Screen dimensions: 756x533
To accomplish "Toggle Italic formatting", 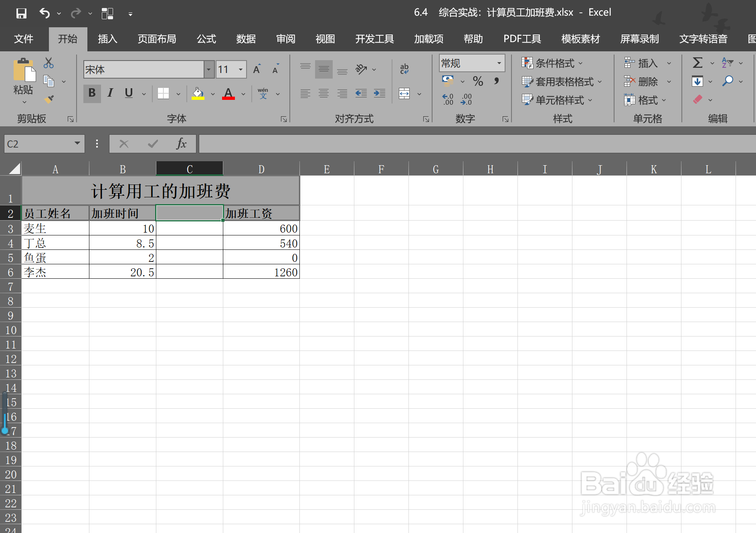I will point(110,93).
